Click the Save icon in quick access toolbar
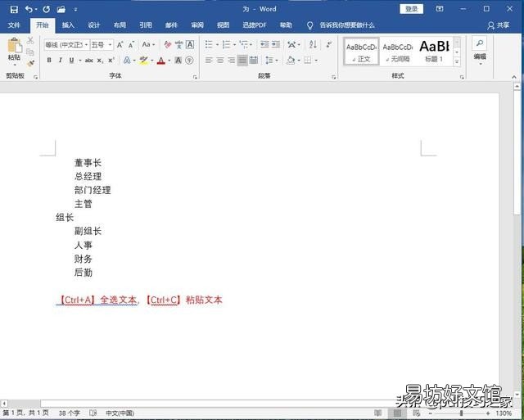This screenshot has width=524, height=420. click(x=14, y=9)
